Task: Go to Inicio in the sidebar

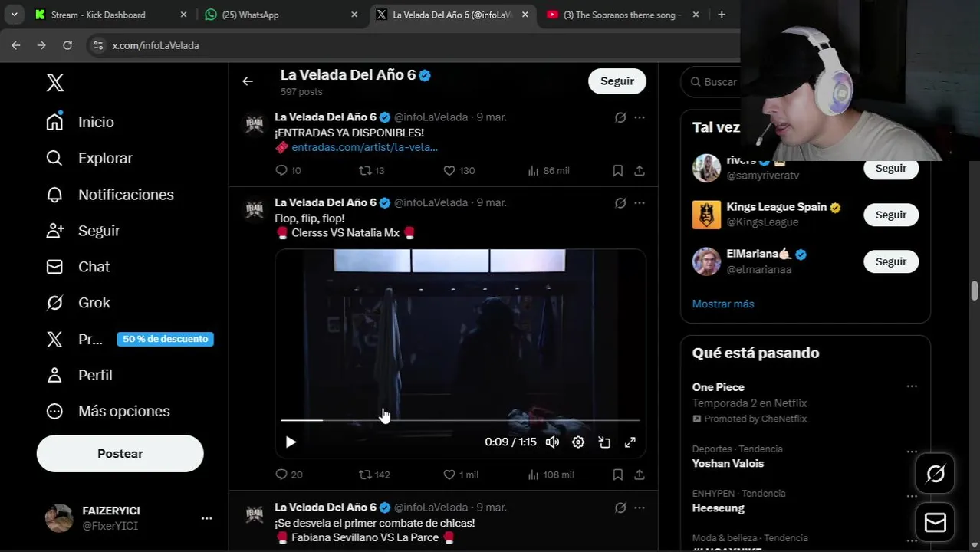Action: pyautogui.click(x=80, y=122)
